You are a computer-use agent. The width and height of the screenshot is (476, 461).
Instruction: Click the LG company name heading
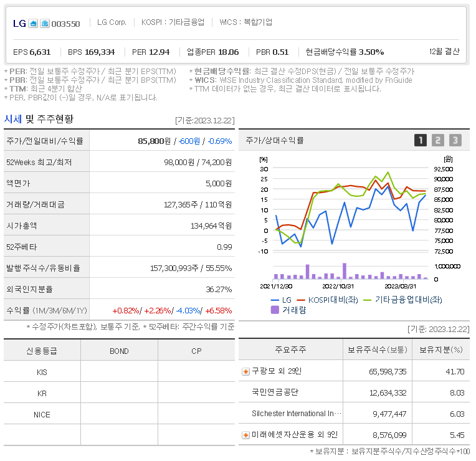coord(19,24)
